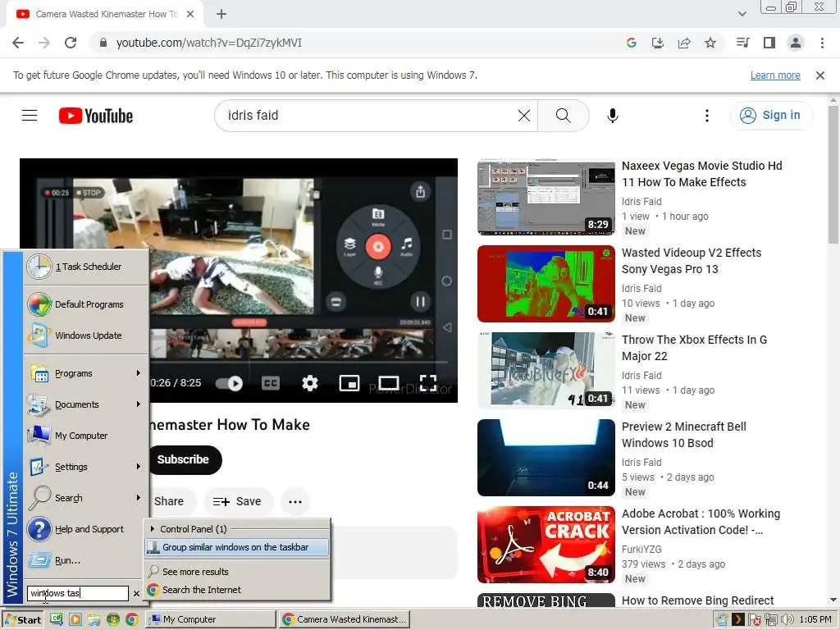Open a new browser tab
The image size is (840, 630).
point(221,14)
